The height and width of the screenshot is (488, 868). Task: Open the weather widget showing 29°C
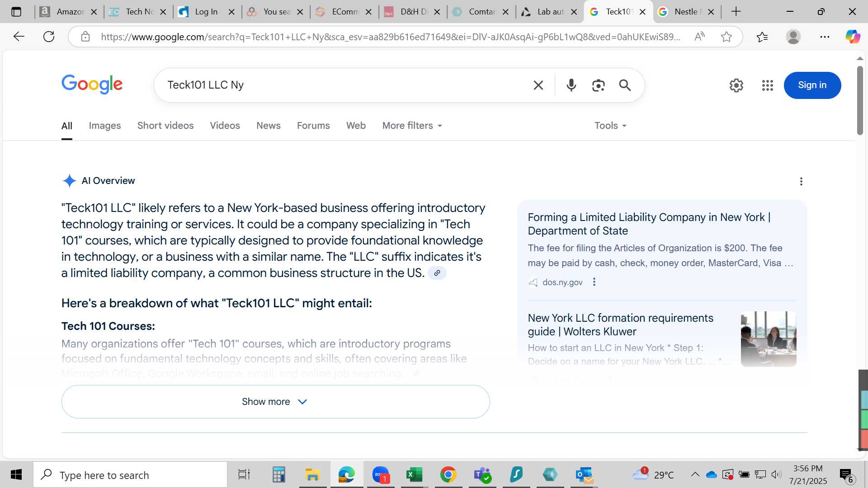click(x=653, y=474)
